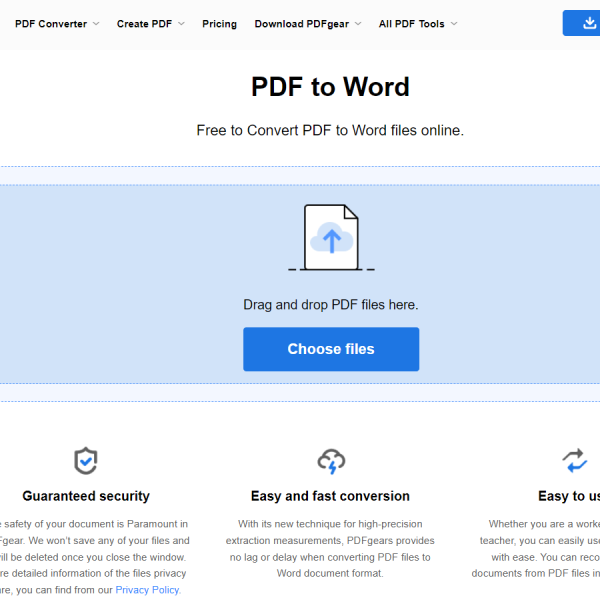Expand the Download PDFgear dropdown chevron
Image resolution: width=600 pixels, height=600 pixels.
tap(358, 24)
